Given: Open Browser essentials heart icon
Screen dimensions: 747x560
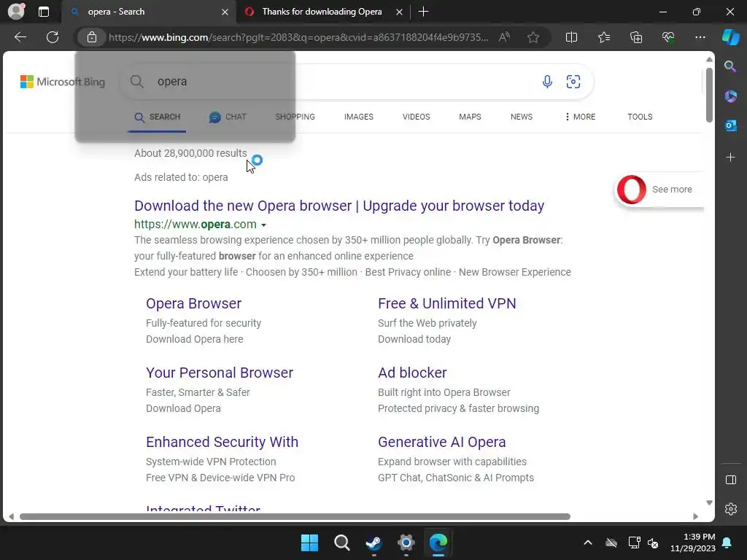Looking at the screenshot, I should pyautogui.click(x=668, y=37).
